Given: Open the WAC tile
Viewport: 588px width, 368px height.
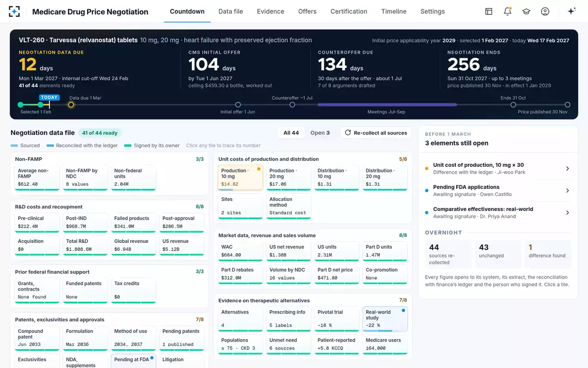Looking at the screenshot, I should click(240, 251).
